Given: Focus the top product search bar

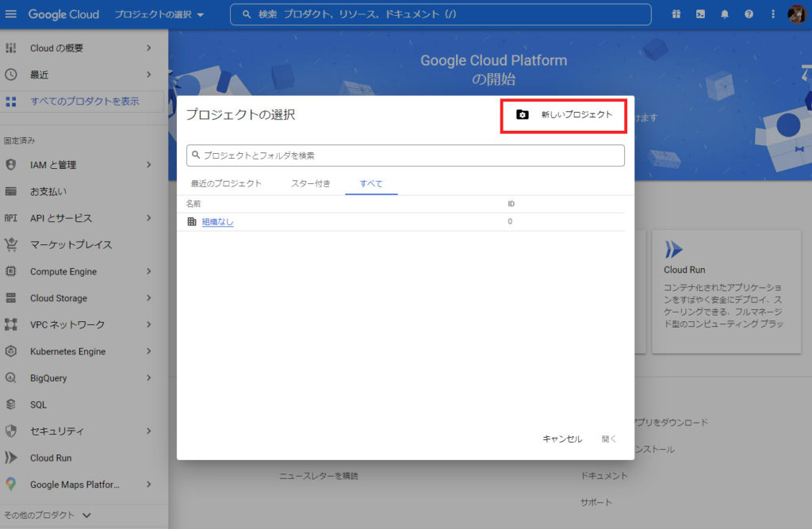Looking at the screenshot, I should 441,14.
